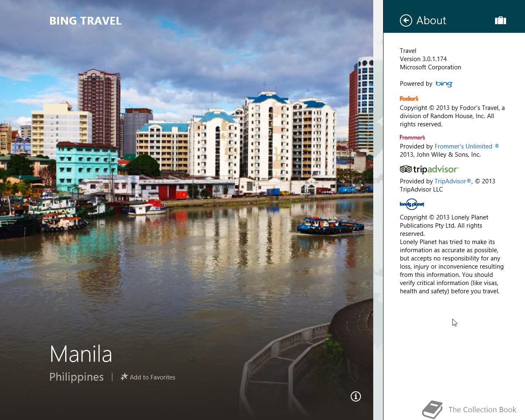Click the Travel suitcase icon in About header

[x=500, y=21]
